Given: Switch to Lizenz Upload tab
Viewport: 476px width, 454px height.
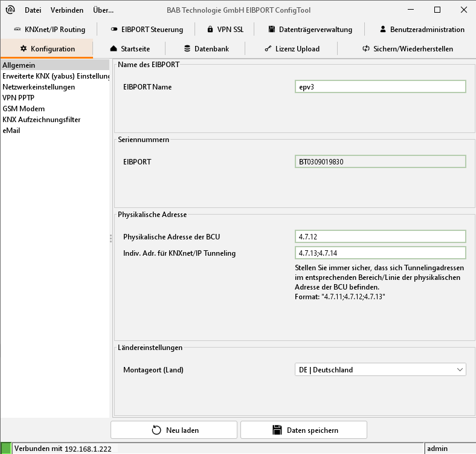Looking at the screenshot, I should 292,48.
